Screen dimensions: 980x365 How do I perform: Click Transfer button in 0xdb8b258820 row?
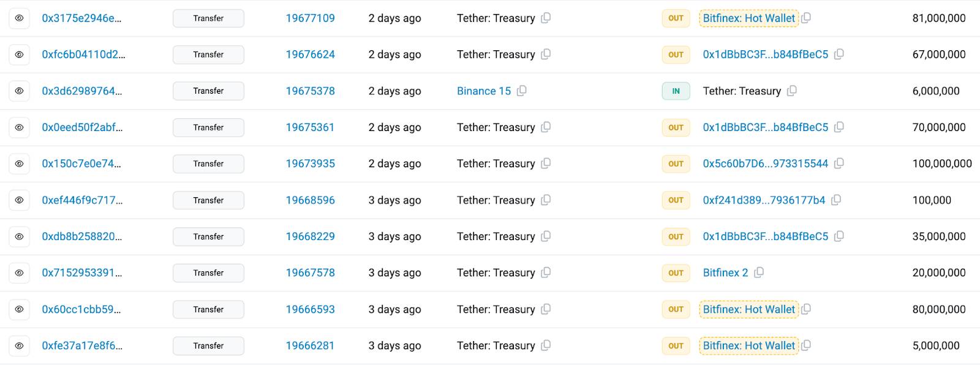pos(208,236)
